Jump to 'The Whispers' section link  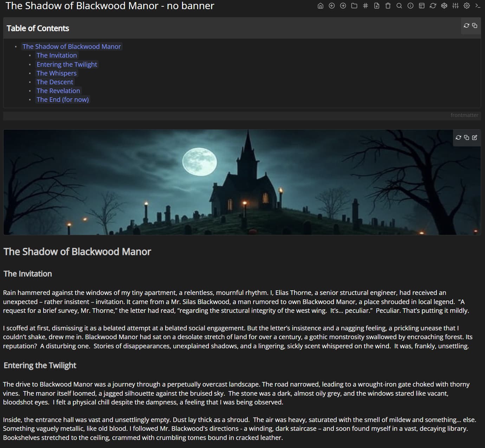57,73
